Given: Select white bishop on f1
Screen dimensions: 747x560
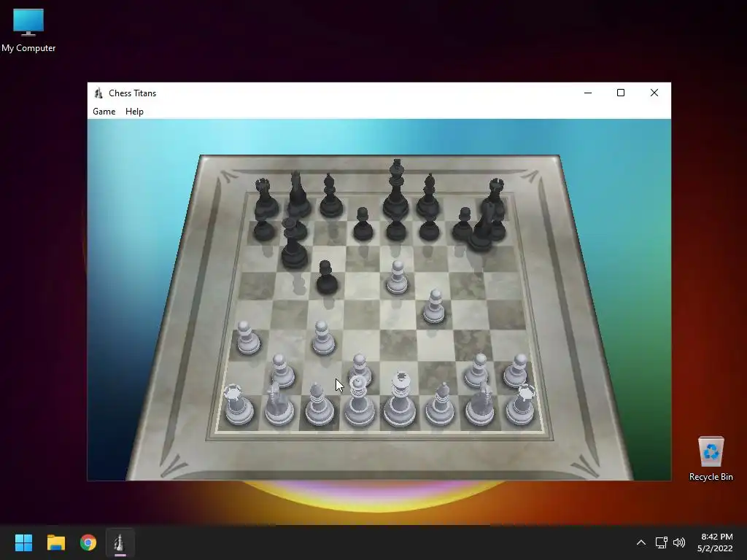Looking at the screenshot, I should point(440,404).
